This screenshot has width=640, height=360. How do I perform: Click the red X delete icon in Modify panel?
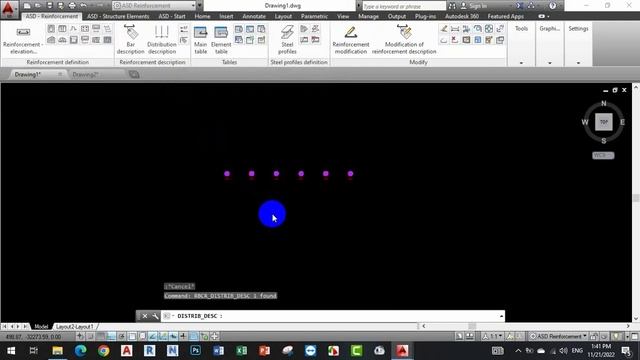pyautogui.click(x=454, y=40)
